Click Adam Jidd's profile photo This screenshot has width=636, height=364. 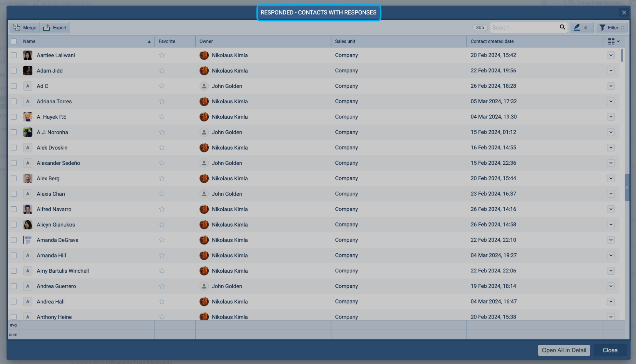[28, 71]
